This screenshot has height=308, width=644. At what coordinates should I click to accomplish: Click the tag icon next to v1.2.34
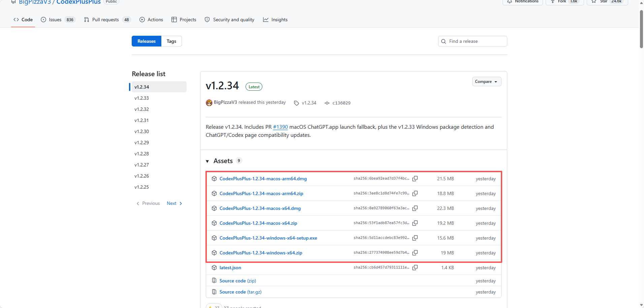(296, 103)
